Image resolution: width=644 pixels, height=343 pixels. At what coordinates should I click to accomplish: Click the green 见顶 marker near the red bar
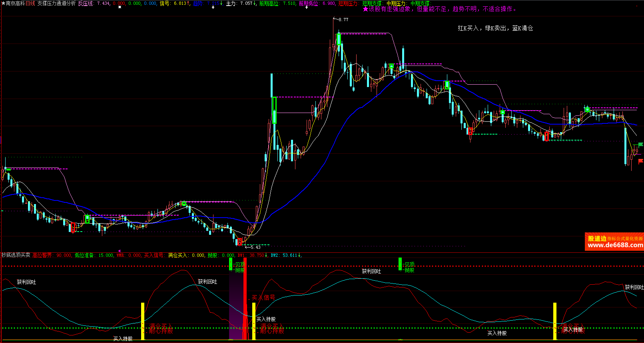[x=231, y=264]
